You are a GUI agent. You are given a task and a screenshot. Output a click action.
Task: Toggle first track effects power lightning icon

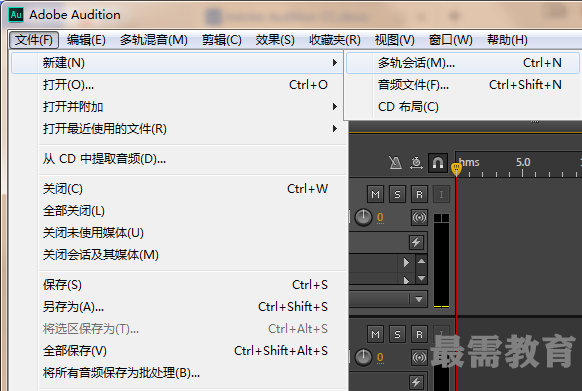[416, 242]
